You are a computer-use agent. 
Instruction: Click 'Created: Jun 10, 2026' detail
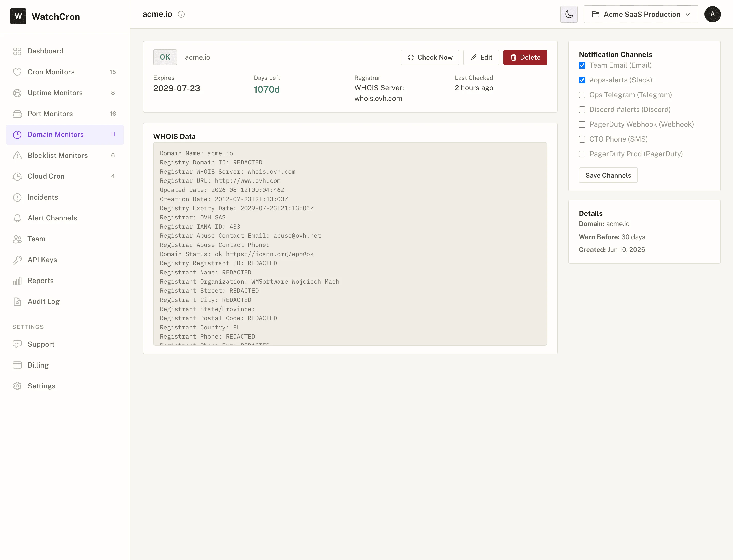pos(612,250)
